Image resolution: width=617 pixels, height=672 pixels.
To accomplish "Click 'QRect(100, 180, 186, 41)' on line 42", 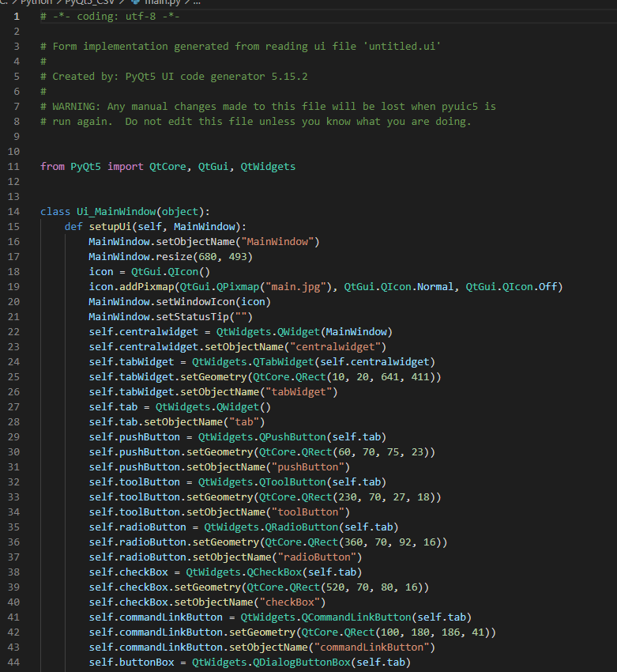I will coord(417,632).
